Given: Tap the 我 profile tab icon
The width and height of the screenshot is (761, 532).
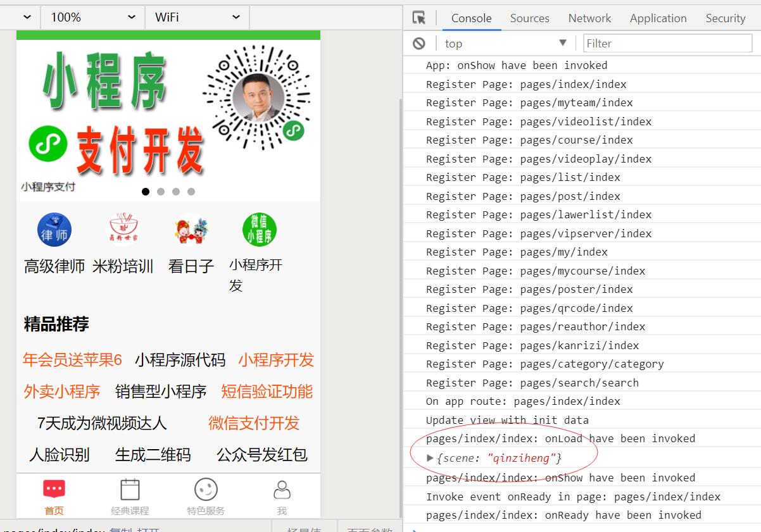Looking at the screenshot, I should click(282, 490).
